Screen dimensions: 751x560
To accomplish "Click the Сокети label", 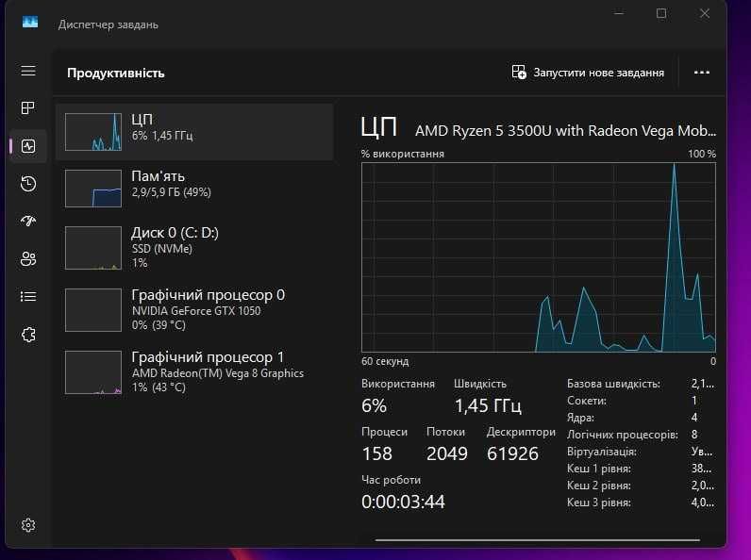I will (587, 401).
